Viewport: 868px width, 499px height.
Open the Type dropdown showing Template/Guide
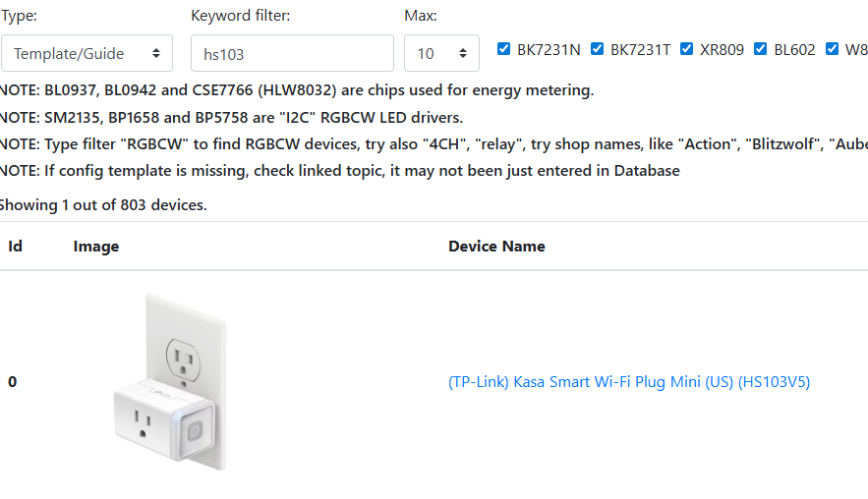tap(87, 53)
